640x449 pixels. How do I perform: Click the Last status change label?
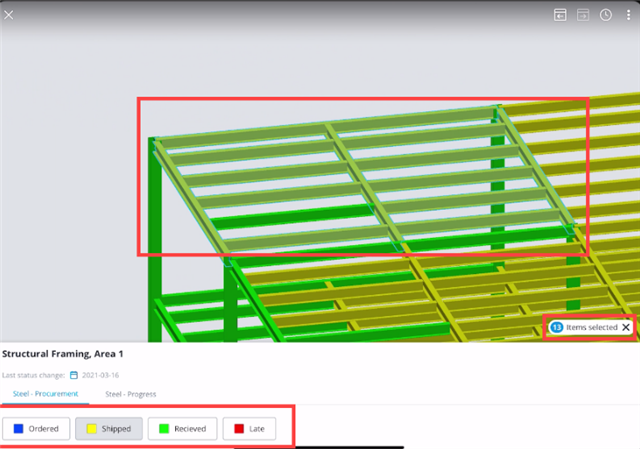(x=33, y=375)
